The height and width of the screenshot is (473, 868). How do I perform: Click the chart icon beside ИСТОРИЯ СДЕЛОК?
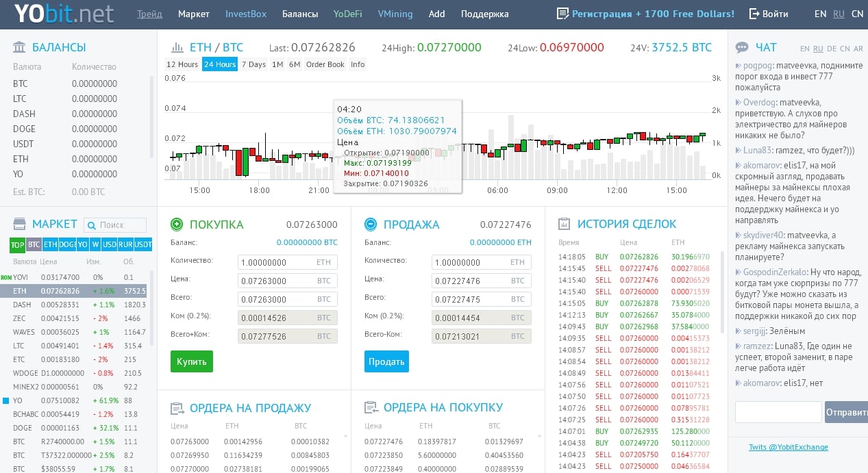click(x=565, y=224)
